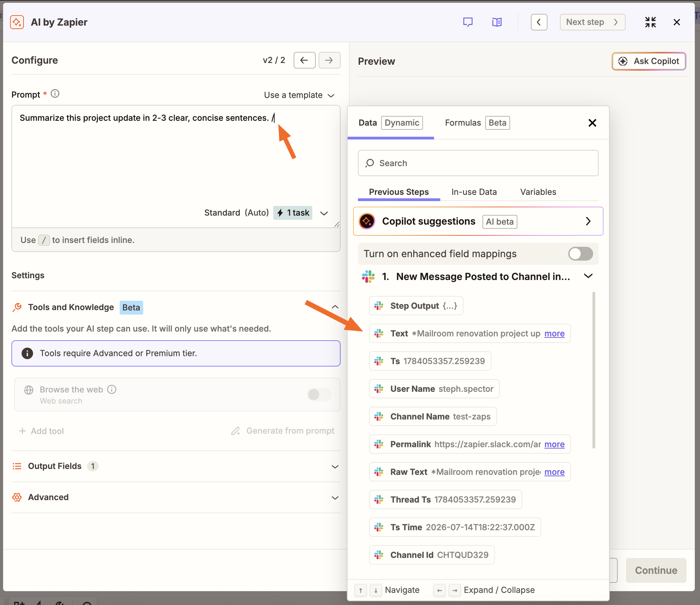The height and width of the screenshot is (605, 700).
Task: Click the down arrow Navigate key
Action: pos(376,590)
